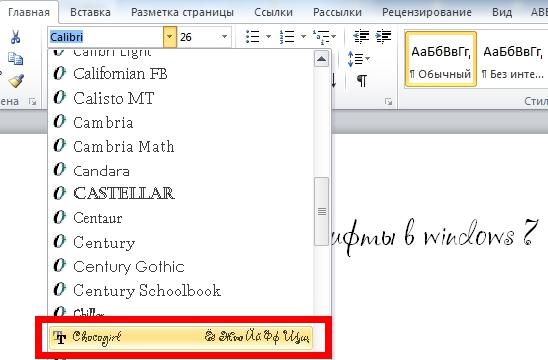
Task: Open the Разметка страницы tab
Action: coord(182,12)
